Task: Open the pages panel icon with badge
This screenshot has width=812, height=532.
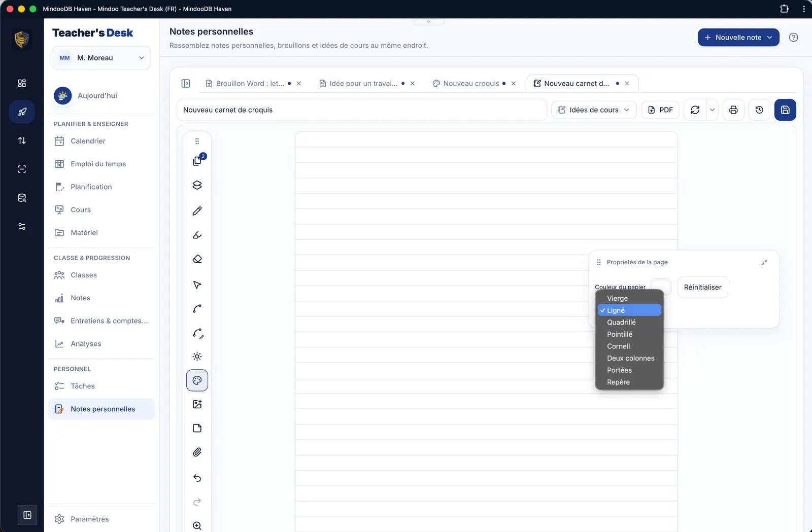Action: click(x=197, y=161)
